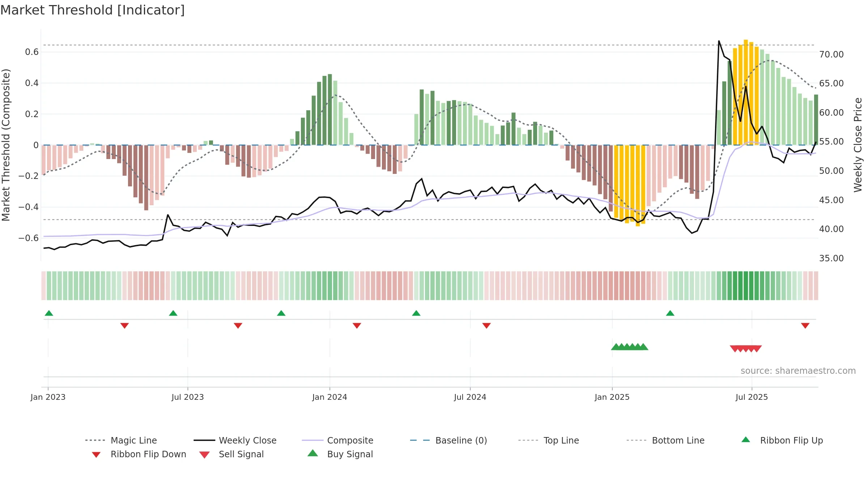Toggle the Ribbon Flip Up legend entry

(x=782, y=440)
